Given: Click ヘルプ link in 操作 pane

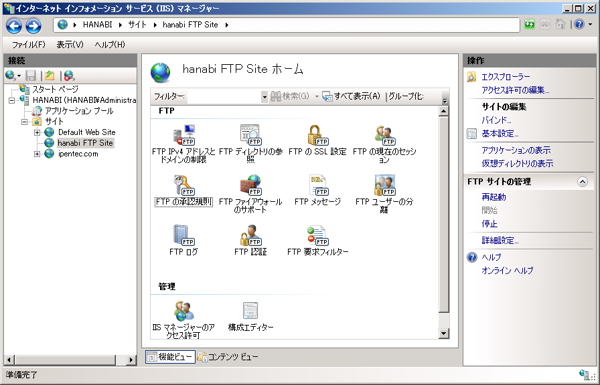Looking at the screenshot, I should tap(491, 257).
